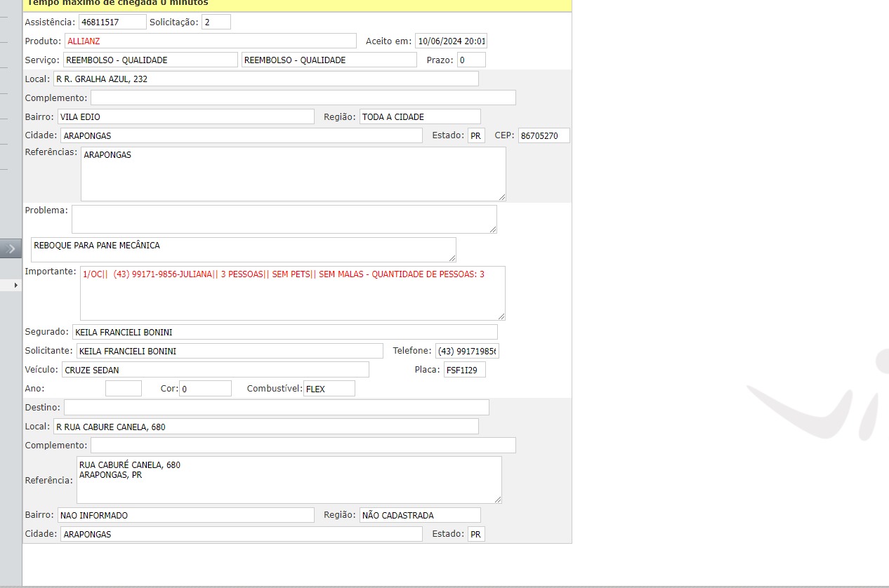
Task: Select the Solicitação field
Action: click(216, 22)
